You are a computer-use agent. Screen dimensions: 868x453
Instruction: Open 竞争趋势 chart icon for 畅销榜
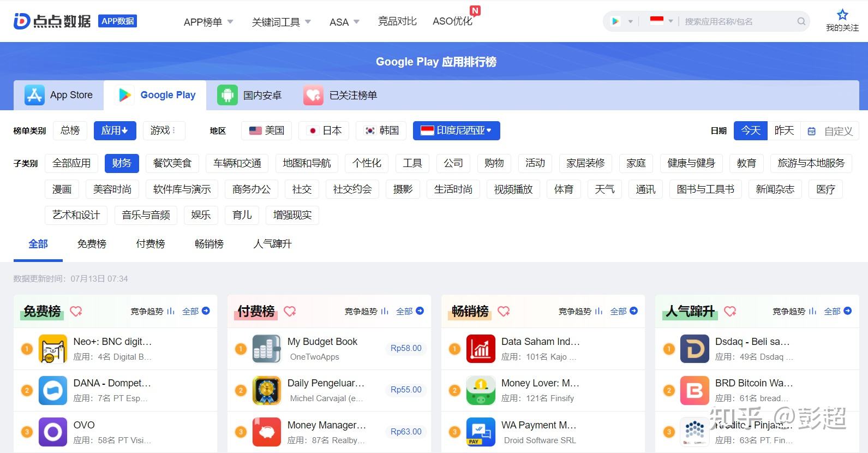tap(598, 311)
